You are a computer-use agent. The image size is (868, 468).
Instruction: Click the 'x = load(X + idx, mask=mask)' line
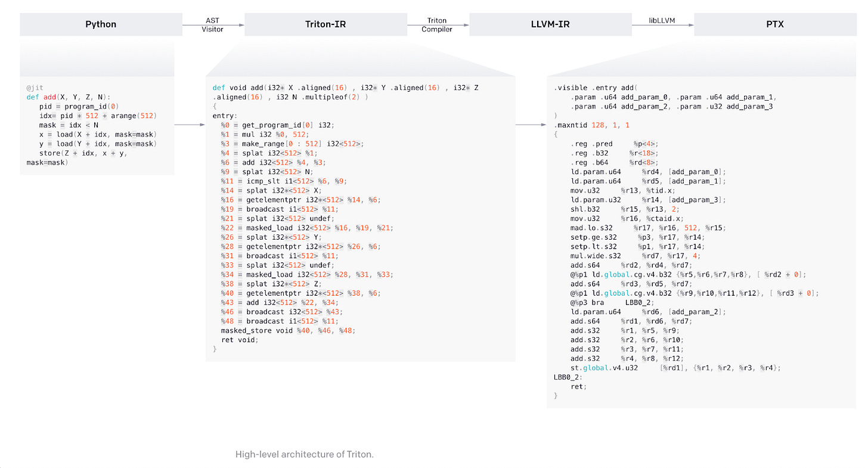(x=98, y=134)
